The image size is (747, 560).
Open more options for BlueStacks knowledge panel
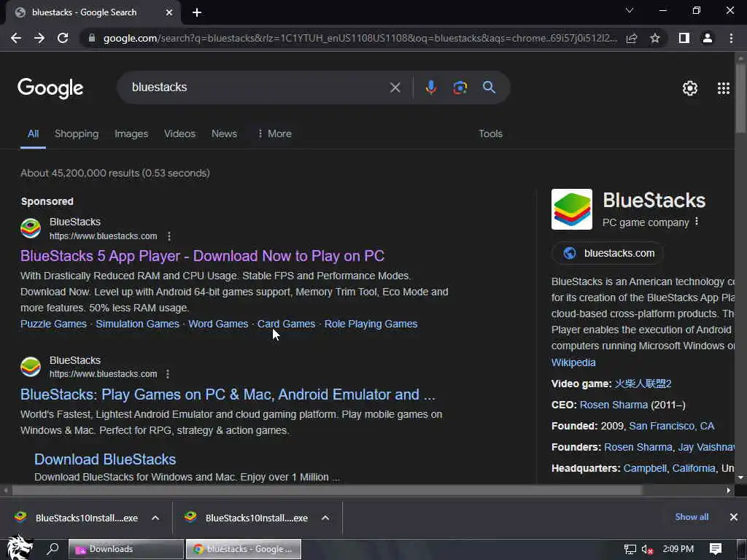[x=697, y=222]
